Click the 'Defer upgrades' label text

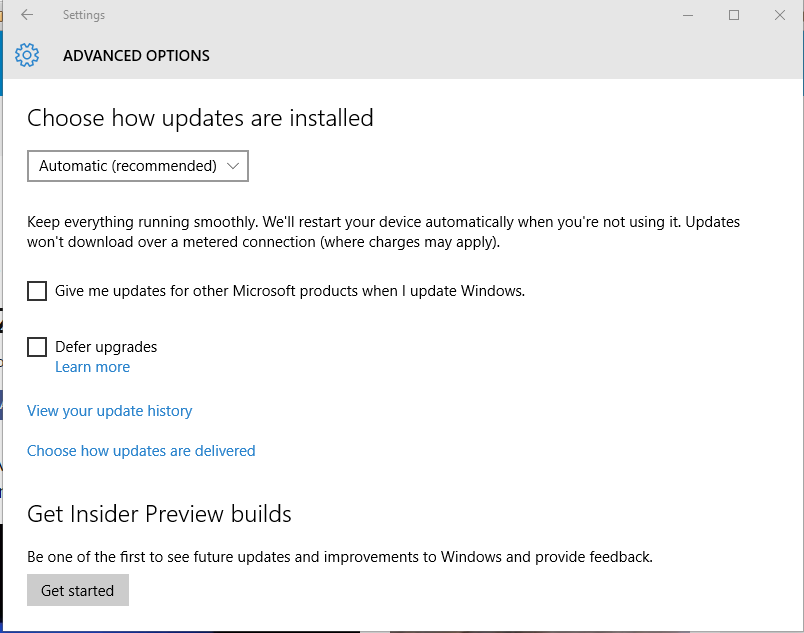pos(106,347)
